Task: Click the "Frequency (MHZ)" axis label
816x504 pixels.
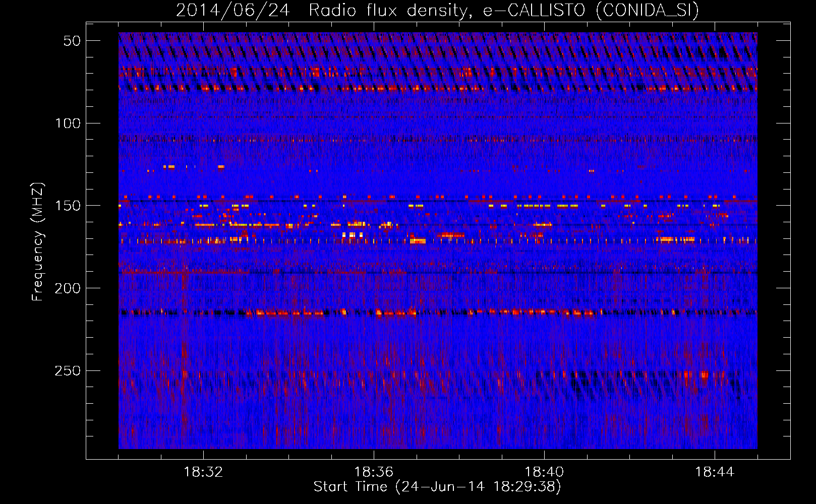Action: [x=38, y=242]
